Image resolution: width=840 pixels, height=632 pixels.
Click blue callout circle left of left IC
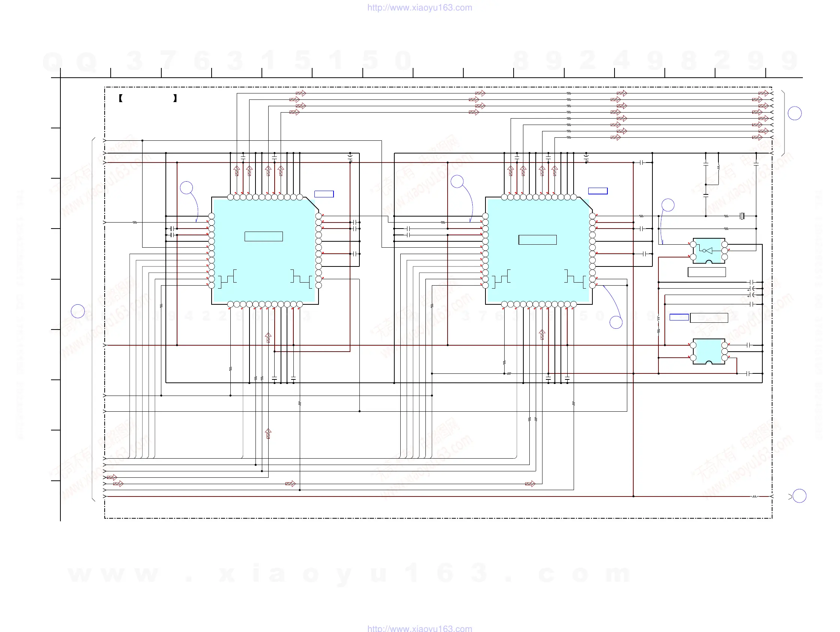186,188
